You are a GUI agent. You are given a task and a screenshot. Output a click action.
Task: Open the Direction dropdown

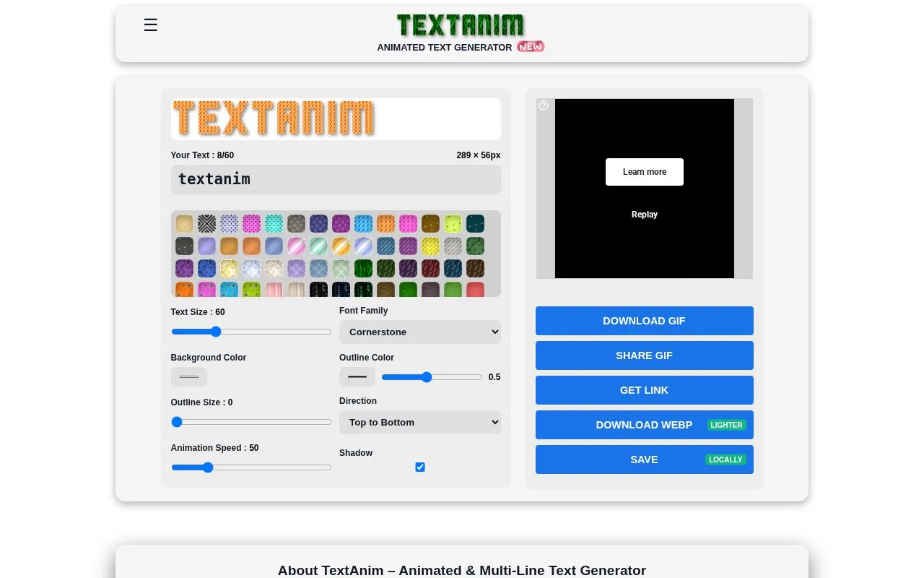point(420,422)
